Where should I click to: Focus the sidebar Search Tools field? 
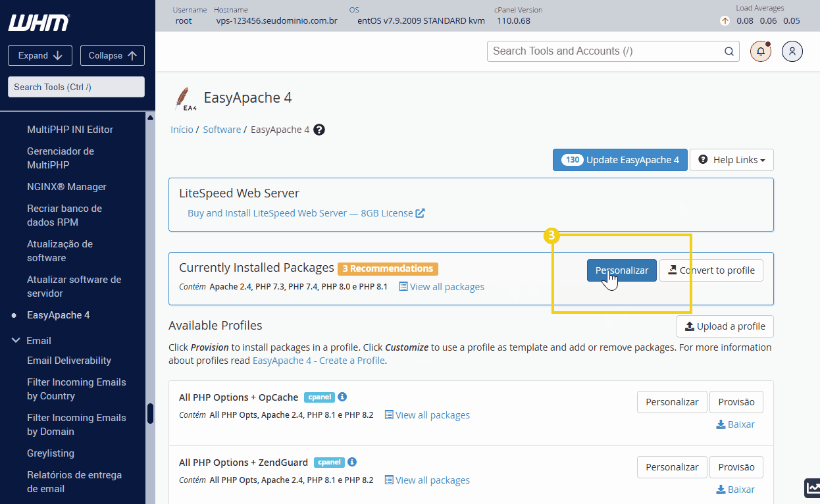coord(76,87)
